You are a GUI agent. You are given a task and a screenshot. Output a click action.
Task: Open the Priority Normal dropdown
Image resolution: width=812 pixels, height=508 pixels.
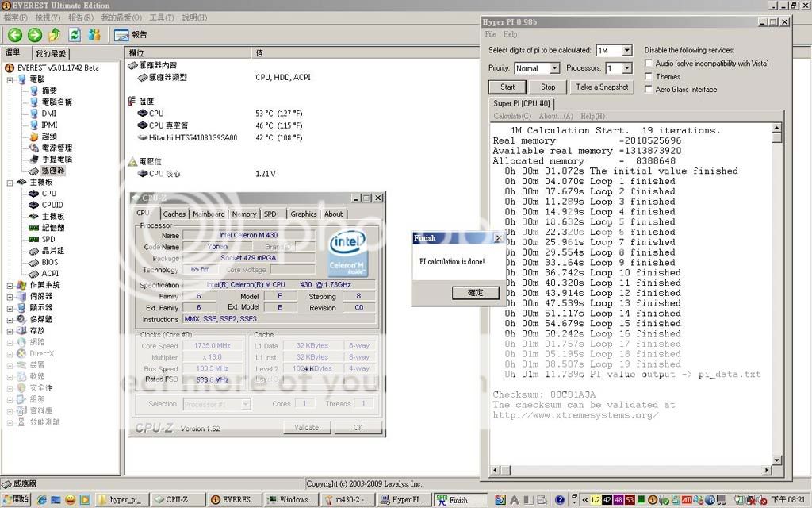pos(554,68)
